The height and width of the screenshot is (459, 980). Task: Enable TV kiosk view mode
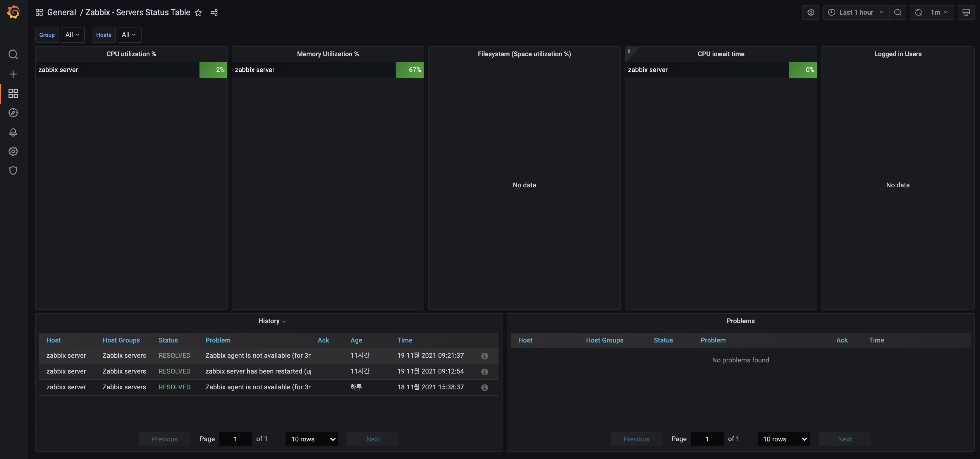tap(966, 12)
